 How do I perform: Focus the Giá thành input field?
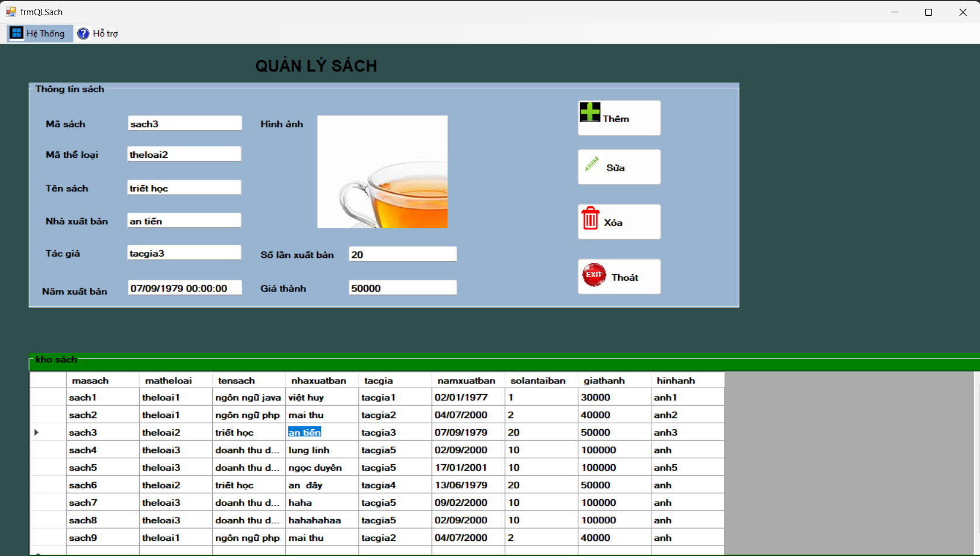click(x=402, y=288)
